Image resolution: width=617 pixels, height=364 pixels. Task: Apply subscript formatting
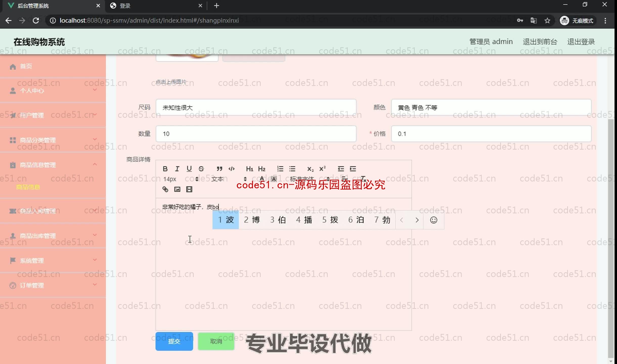[310, 169]
